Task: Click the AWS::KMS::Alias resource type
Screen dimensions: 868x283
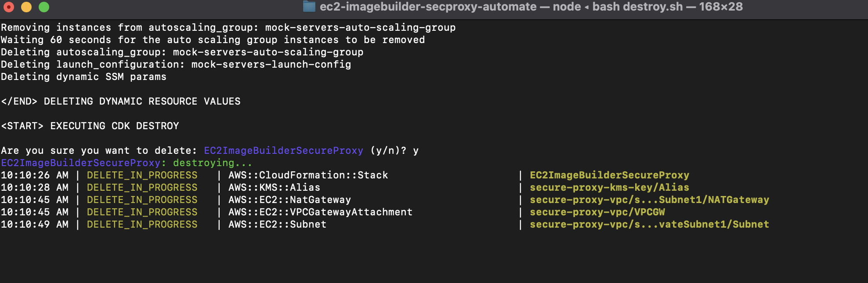Action: (x=274, y=188)
